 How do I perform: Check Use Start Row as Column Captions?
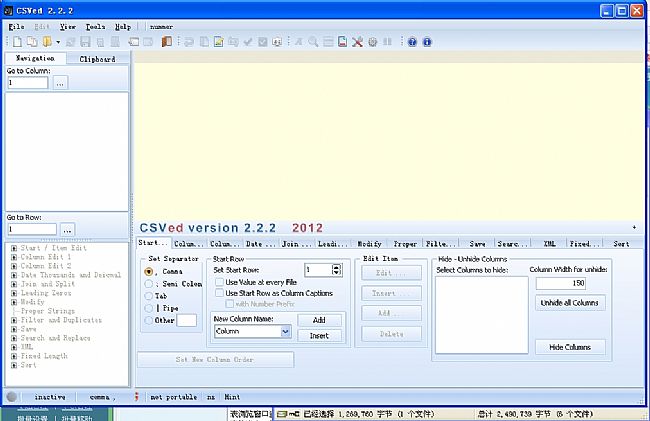220,293
